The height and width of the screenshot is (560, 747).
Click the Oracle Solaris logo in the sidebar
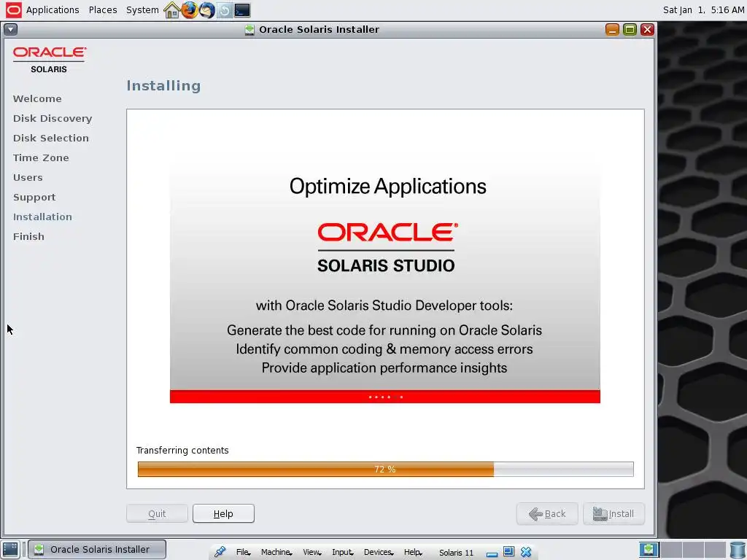[50, 60]
